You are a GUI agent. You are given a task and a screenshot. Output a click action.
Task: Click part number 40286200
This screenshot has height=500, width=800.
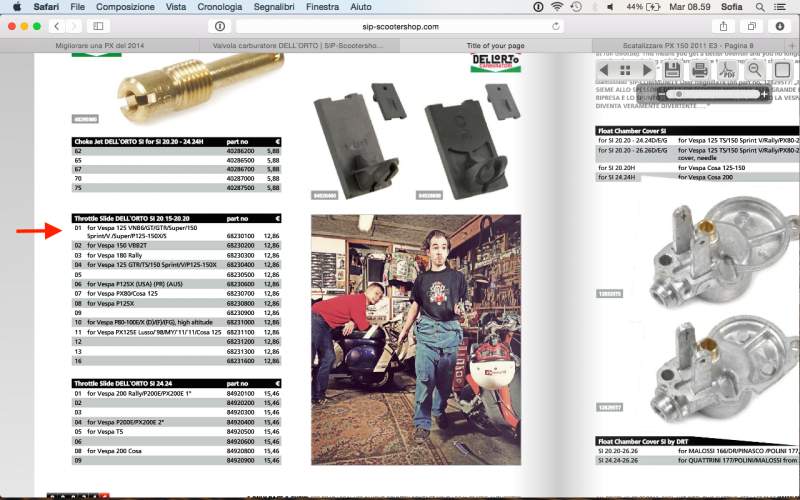click(x=240, y=151)
